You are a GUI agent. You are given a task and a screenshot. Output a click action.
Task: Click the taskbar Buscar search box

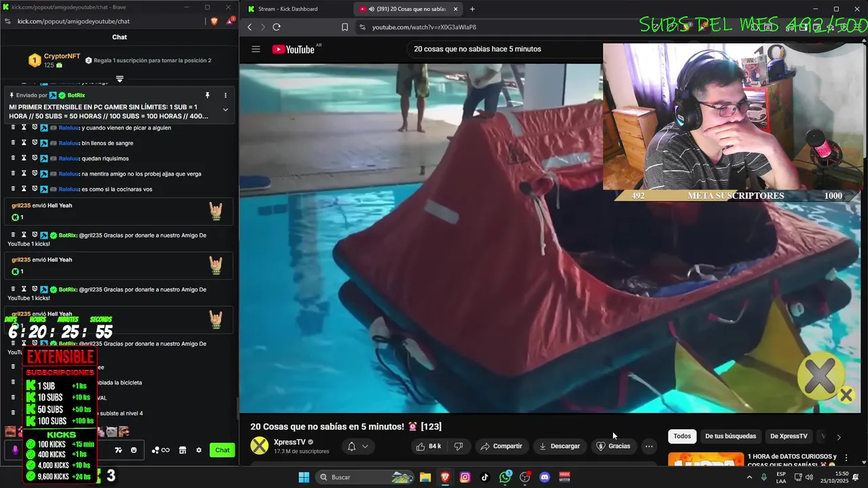coord(366,477)
